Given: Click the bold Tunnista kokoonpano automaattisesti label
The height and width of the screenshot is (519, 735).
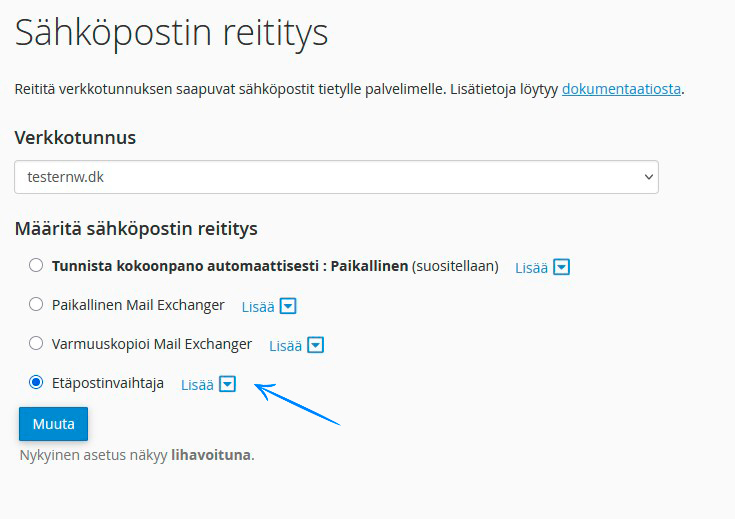Looking at the screenshot, I should click(x=186, y=266).
